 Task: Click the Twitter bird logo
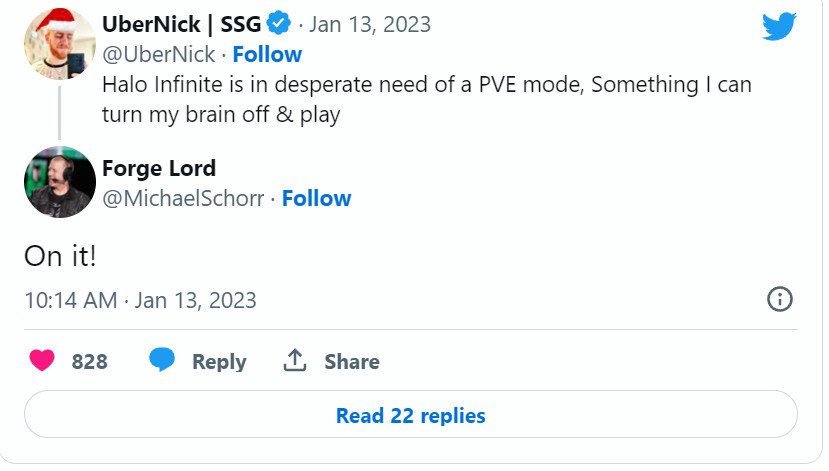(779, 26)
